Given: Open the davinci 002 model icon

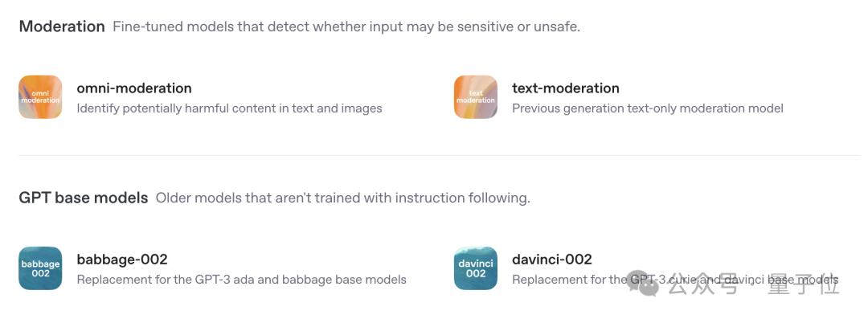Looking at the screenshot, I should coord(476,268).
